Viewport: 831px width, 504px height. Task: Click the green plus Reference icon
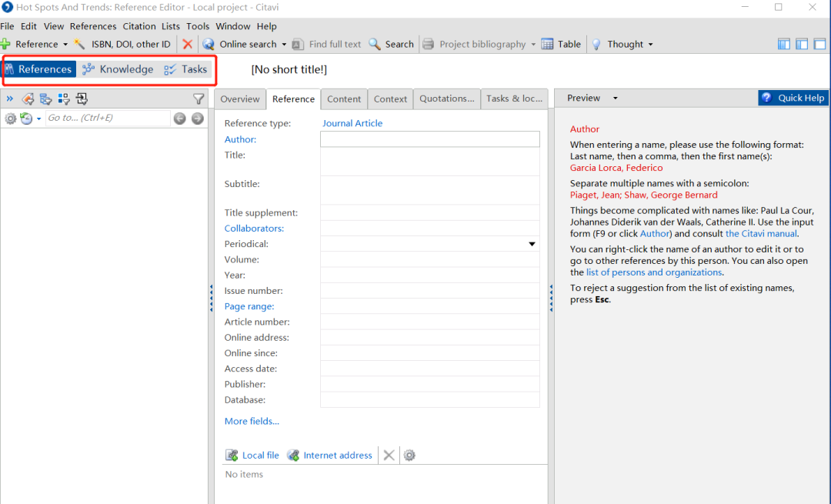point(6,44)
